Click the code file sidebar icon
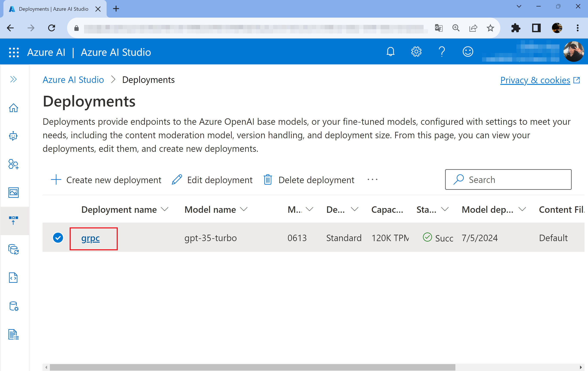The image size is (588, 371). click(13, 278)
